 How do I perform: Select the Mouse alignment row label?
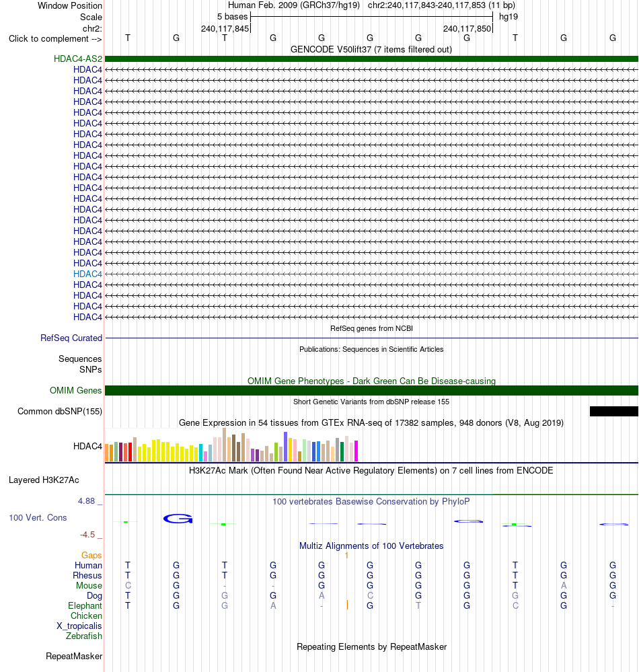click(x=89, y=585)
